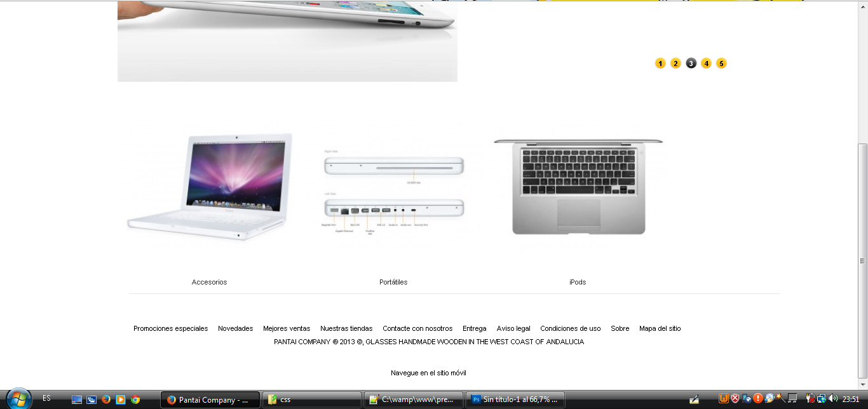Viewport: 868px width, 409px height.
Task: Click the Show Desktop quick launch icon
Action: pos(77,399)
